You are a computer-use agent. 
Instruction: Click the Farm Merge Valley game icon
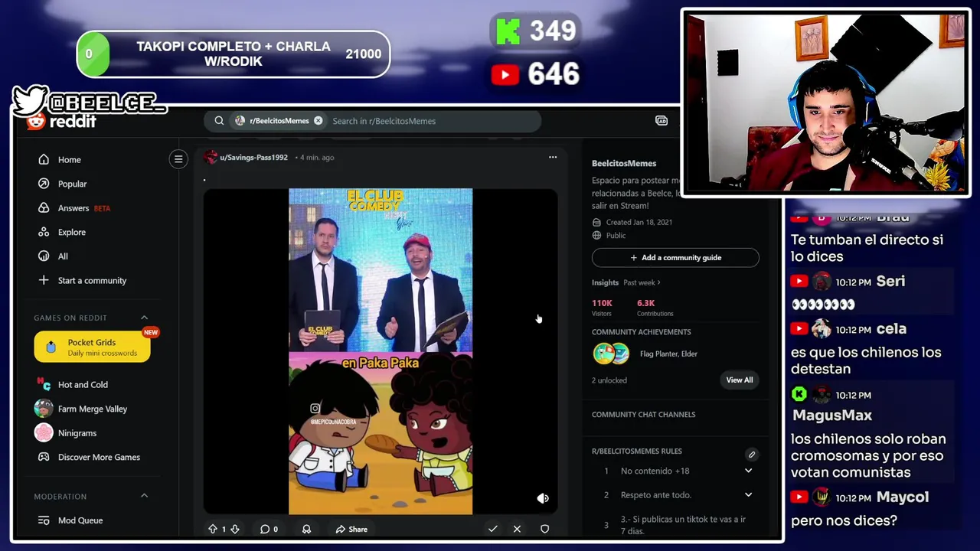click(x=44, y=409)
